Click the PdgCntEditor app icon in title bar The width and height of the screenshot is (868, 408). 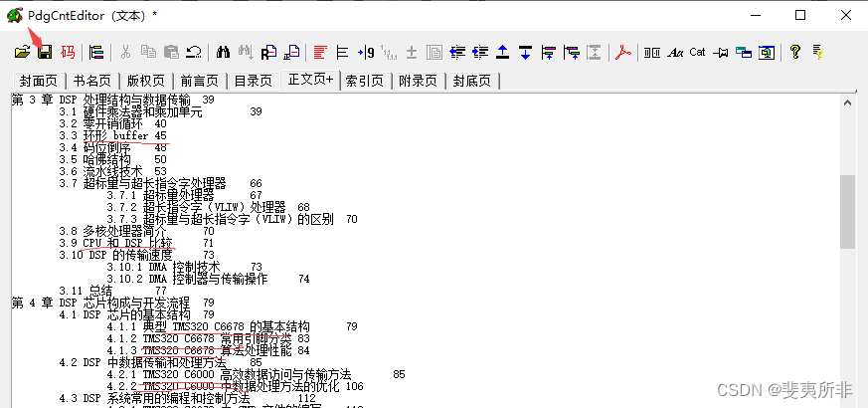click(x=15, y=16)
